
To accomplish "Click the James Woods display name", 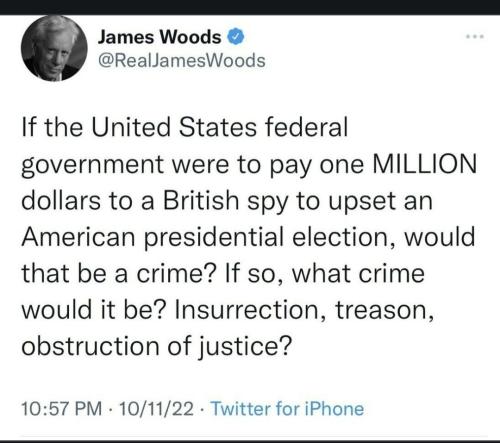I will point(160,37).
